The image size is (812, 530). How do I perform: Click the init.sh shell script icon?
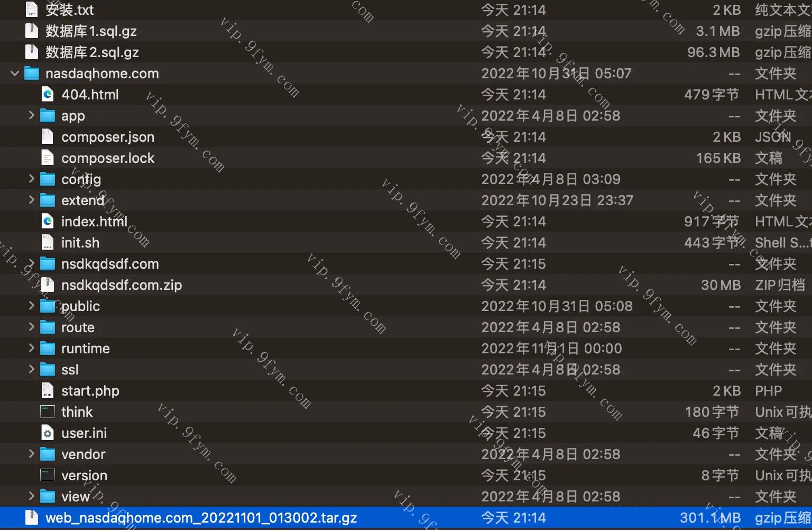pos(48,243)
